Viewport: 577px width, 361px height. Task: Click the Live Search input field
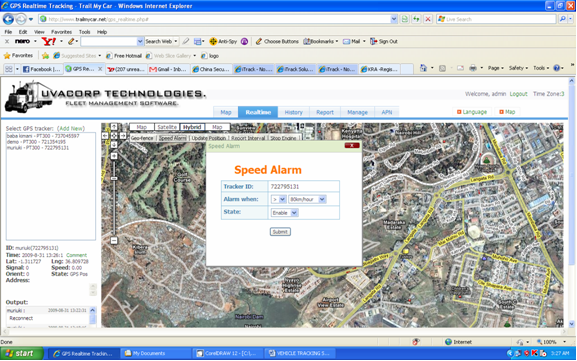pos(496,19)
